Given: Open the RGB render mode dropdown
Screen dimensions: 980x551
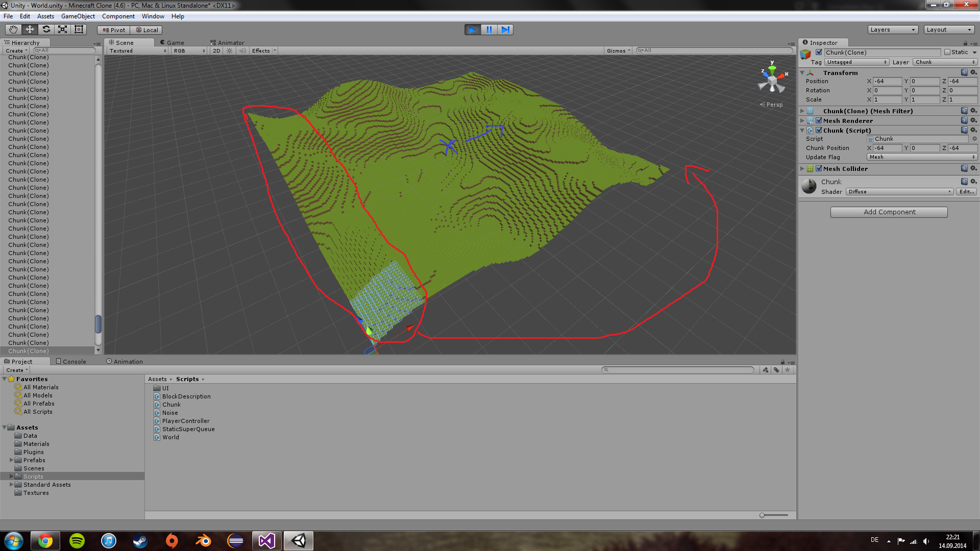Looking at the screenshot, I should pos(189,51).
